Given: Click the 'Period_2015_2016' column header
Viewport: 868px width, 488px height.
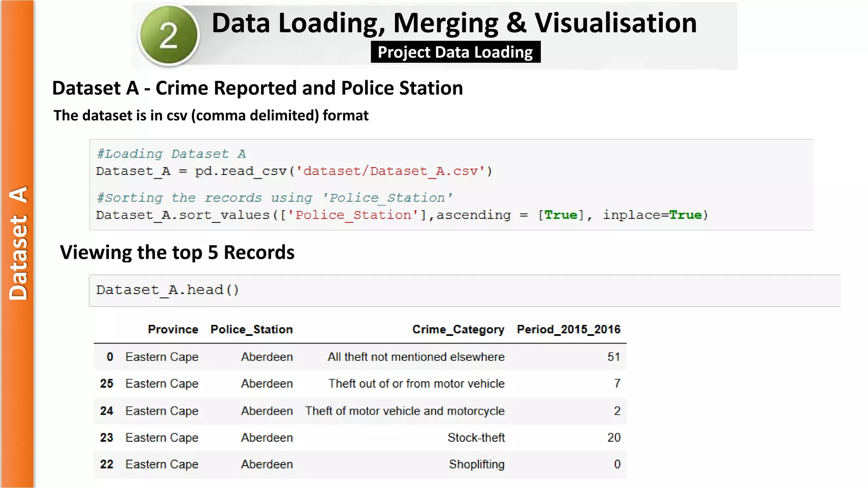Looking at the screenshot, I should [x=568, y=330].
